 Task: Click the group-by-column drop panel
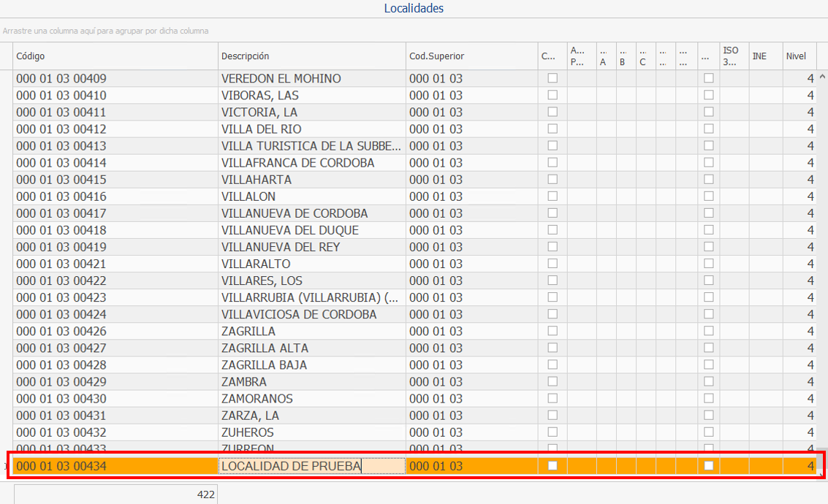pos(414,31)
